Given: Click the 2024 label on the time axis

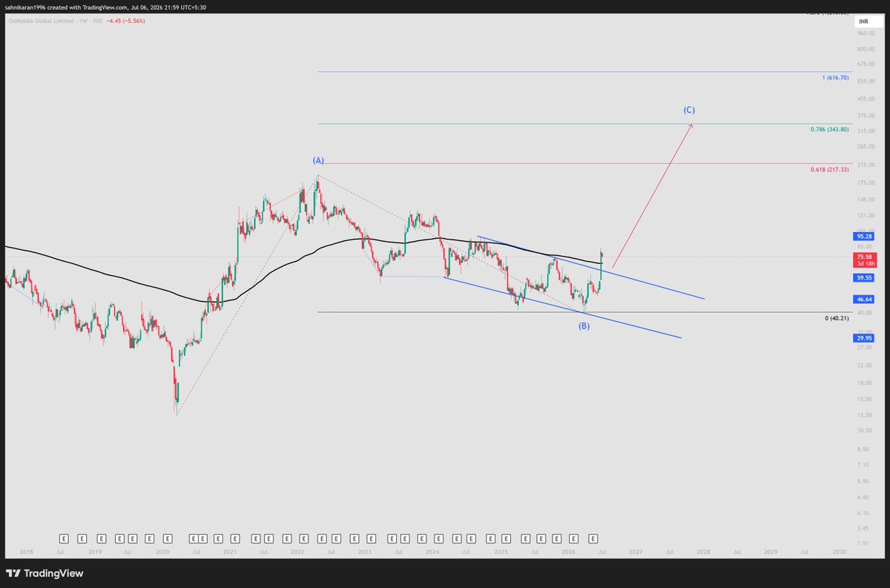Looking at the screenshot, I should point(432,552).
